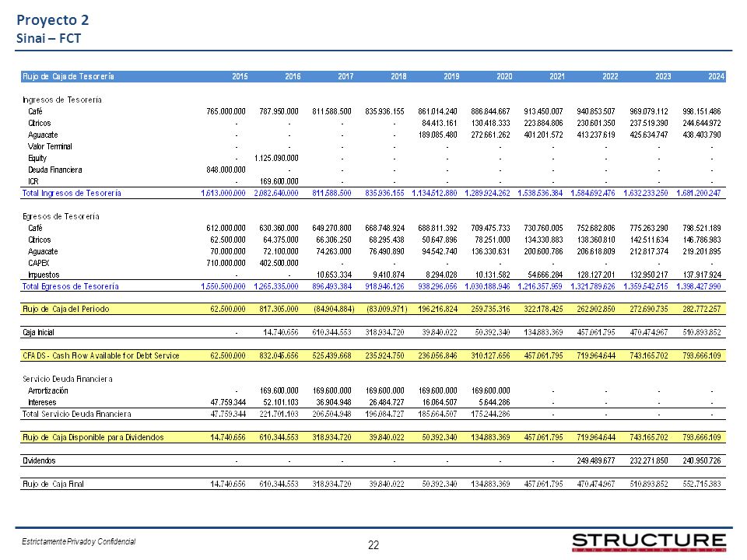
Task: Click the 'Ingresos de Tesorería' section label
Action: [62, 100]
